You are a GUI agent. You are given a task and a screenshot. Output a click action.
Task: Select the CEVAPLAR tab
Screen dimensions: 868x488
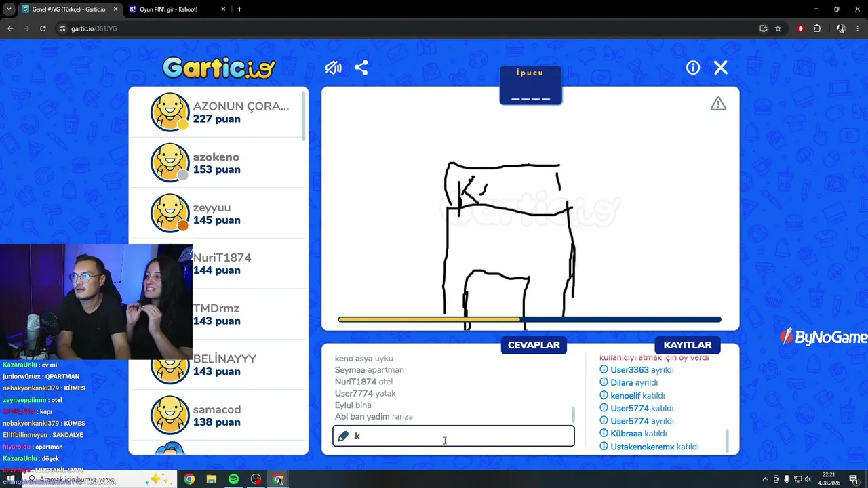pyautogui.click(x=534, y=345)
